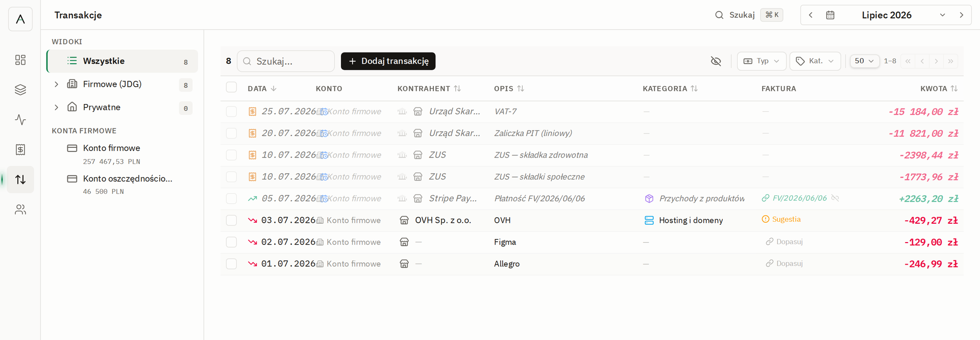
Task: Tick the select-all checkbox in table header
Action: pos(232,88)
